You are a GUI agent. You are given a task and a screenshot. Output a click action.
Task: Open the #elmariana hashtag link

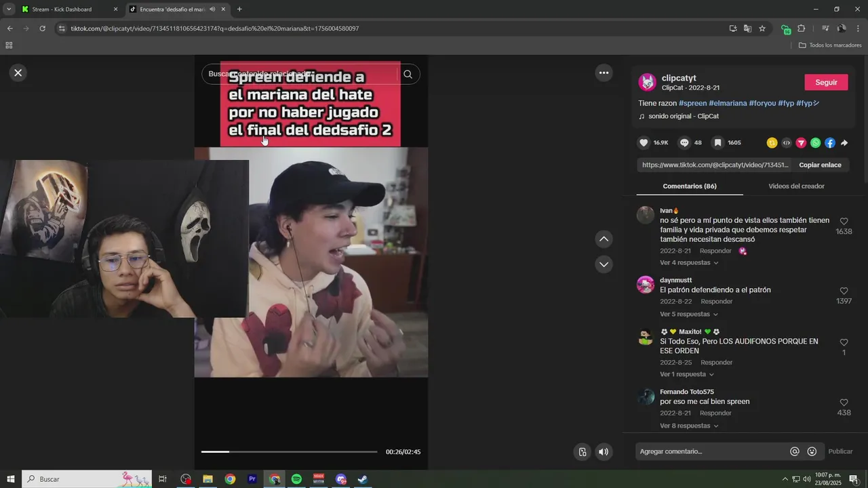coord(728,103)
